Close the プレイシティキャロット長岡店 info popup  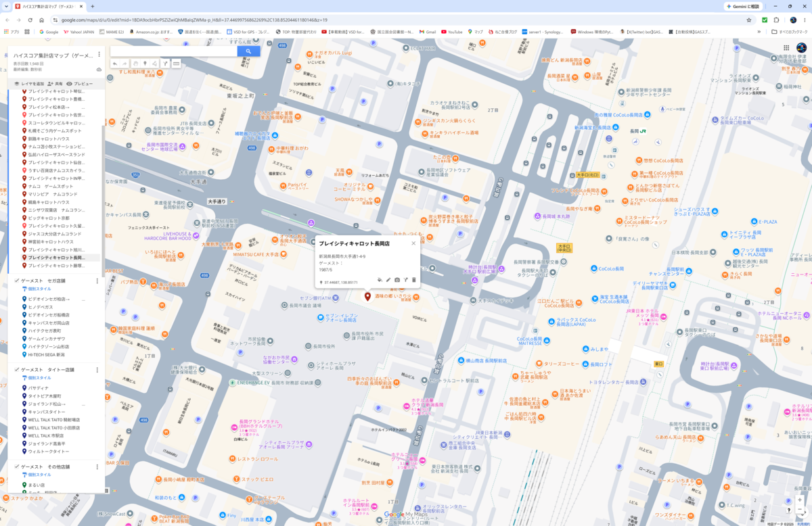pyautogui.click(x=413, y=243)
